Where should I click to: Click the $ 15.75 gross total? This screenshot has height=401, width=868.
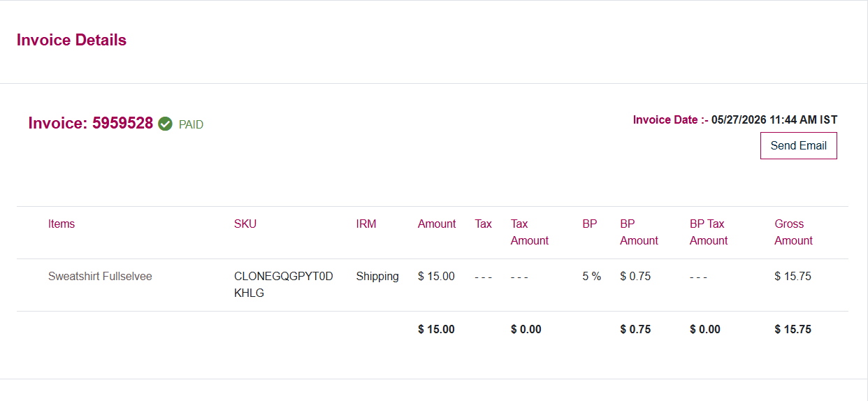pos(793,329)
